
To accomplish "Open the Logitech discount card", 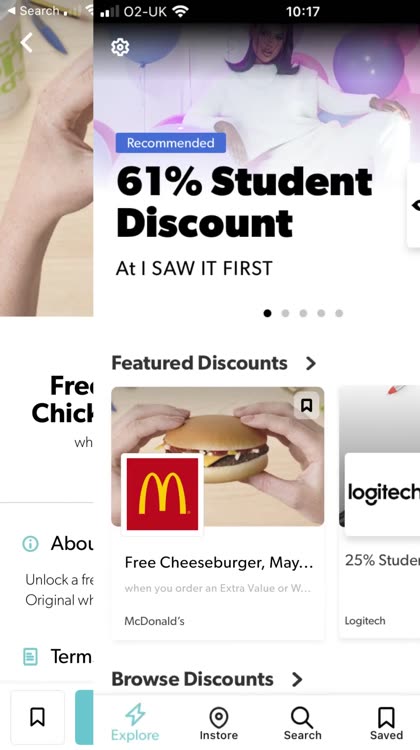I will [379, 512].
